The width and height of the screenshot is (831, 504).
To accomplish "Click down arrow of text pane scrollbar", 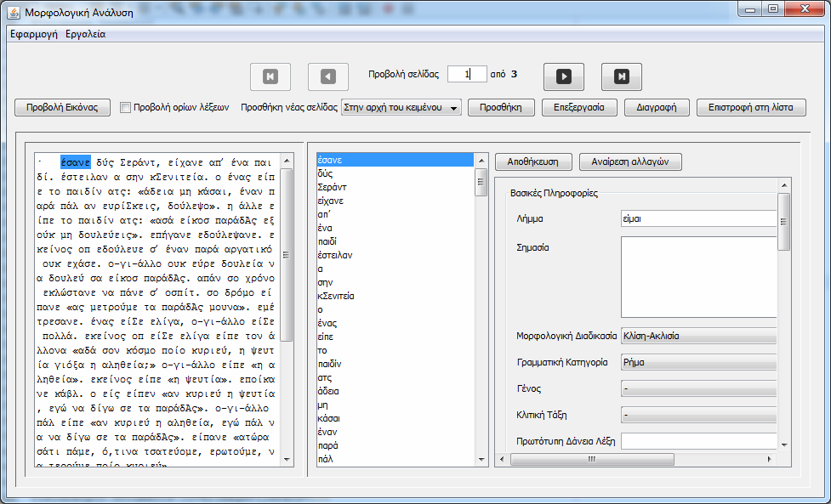I will [286, 459].
